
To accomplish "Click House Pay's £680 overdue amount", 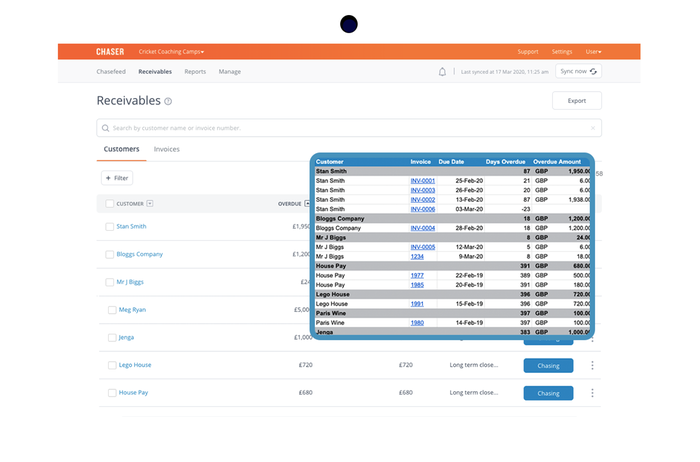I will (305, 392).
